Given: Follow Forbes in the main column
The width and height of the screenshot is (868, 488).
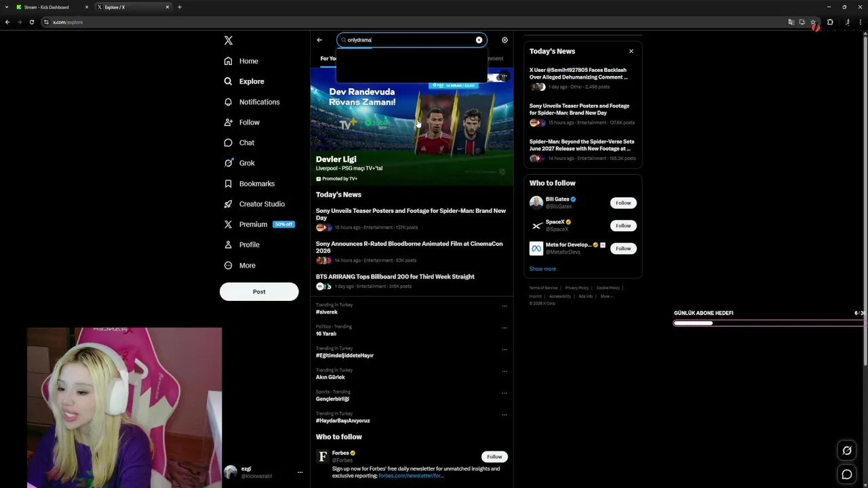Looking at the screenshot, I should click(x=494, y=457).
